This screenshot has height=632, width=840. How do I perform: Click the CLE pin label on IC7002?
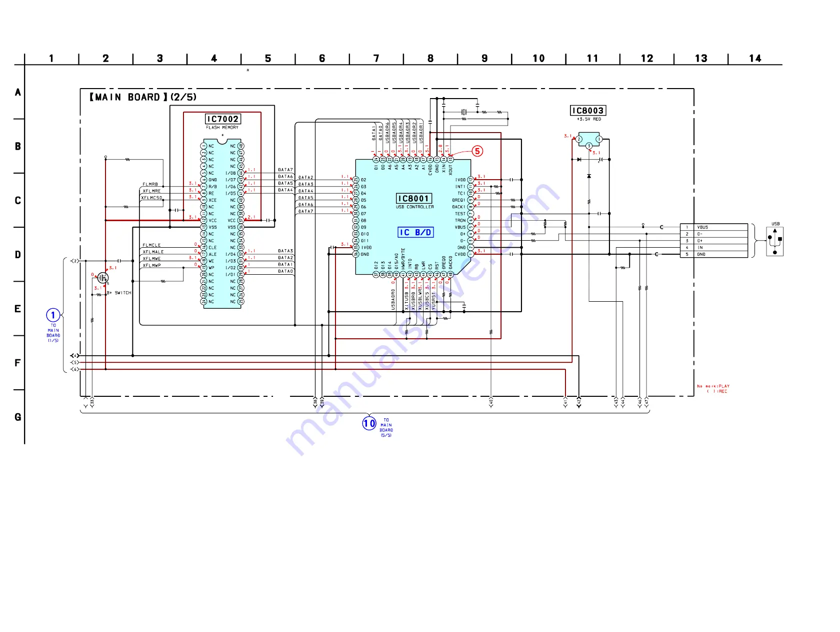click(x=212, y=248)
